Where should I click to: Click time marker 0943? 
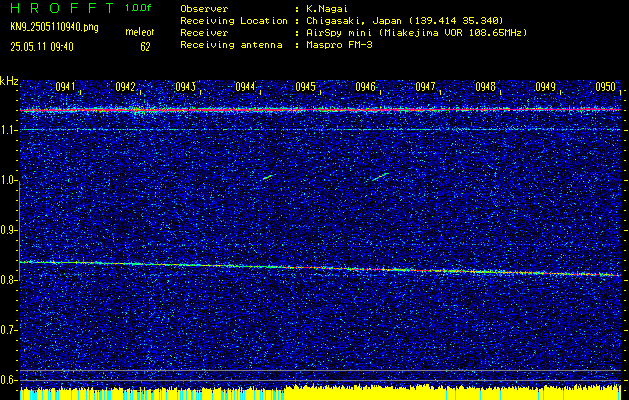(185, 87)
